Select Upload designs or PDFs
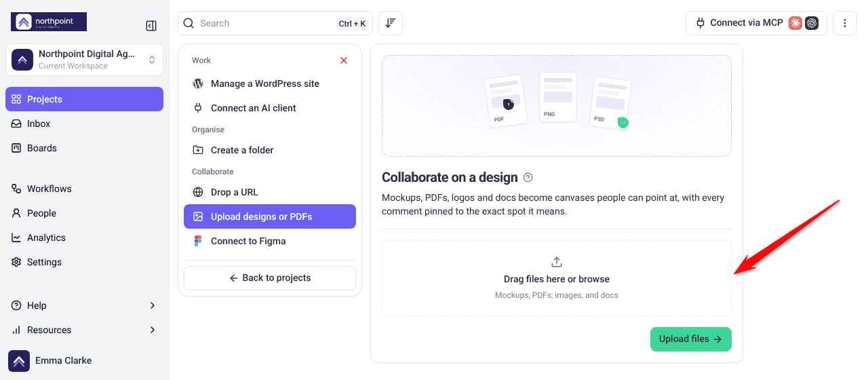The height and width of the screenshot is (380, 868). point(270,216)
